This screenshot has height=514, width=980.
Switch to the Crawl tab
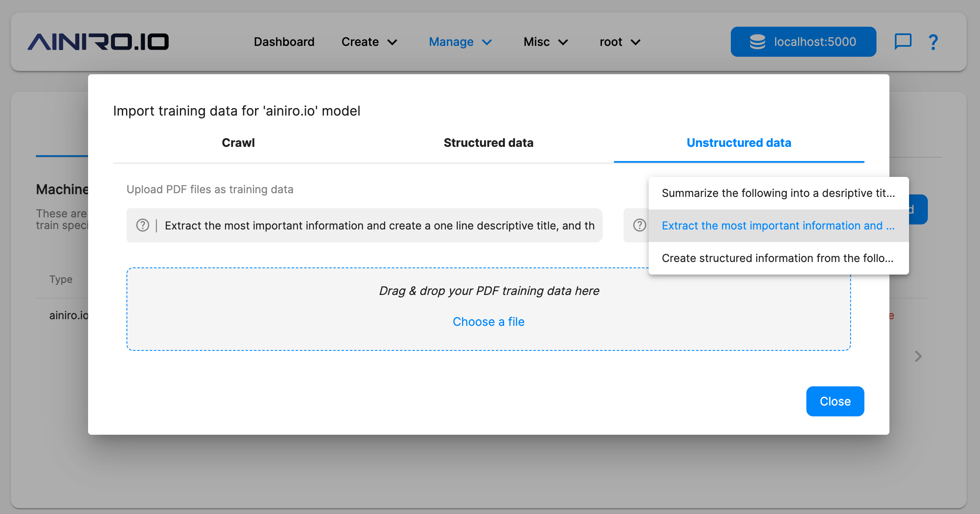[238, 142]
